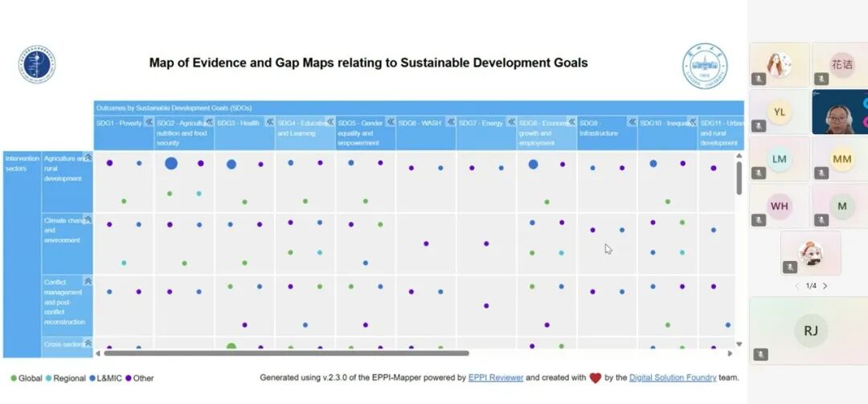
Task: Open the Digital Solution Foundry link
Action: click(672, 377)
